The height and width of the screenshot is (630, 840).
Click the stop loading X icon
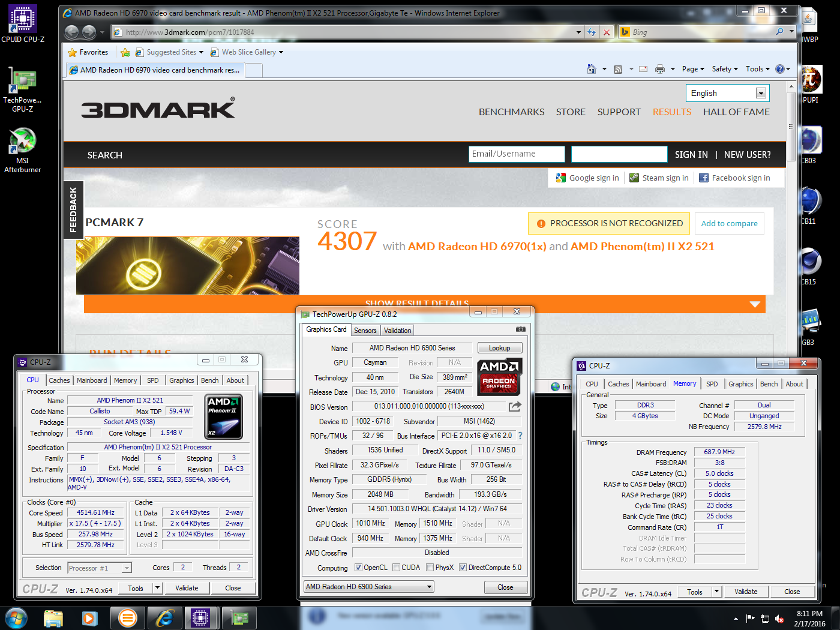click(607, 32)
